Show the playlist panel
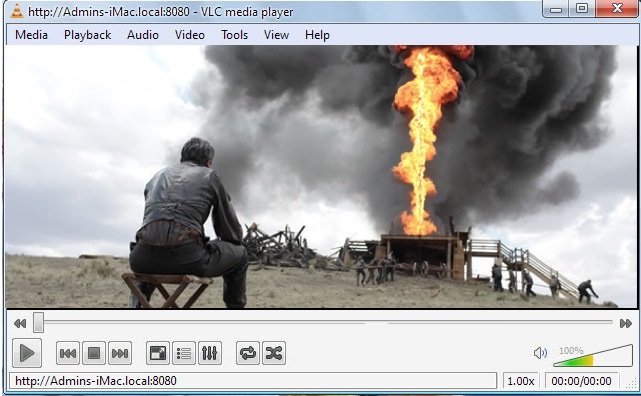The height and width of the screenshot is (396, 641). pyautogui.click(x=184, y=353)
